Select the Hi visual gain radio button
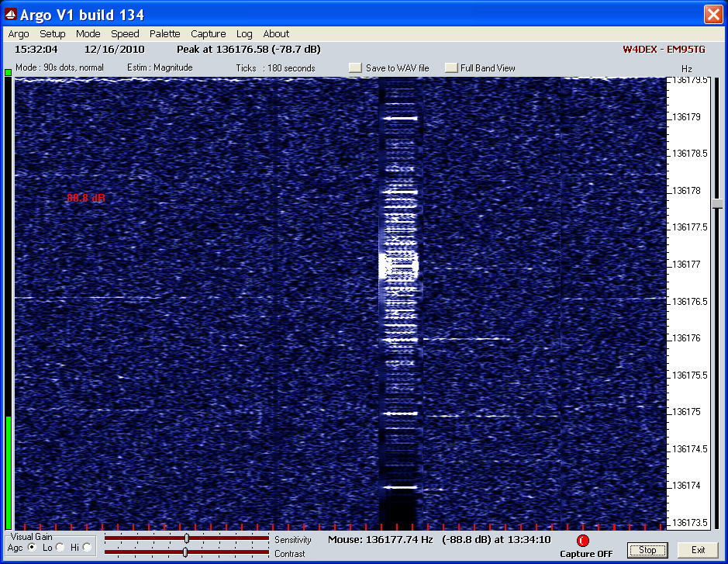 point(87,547)
